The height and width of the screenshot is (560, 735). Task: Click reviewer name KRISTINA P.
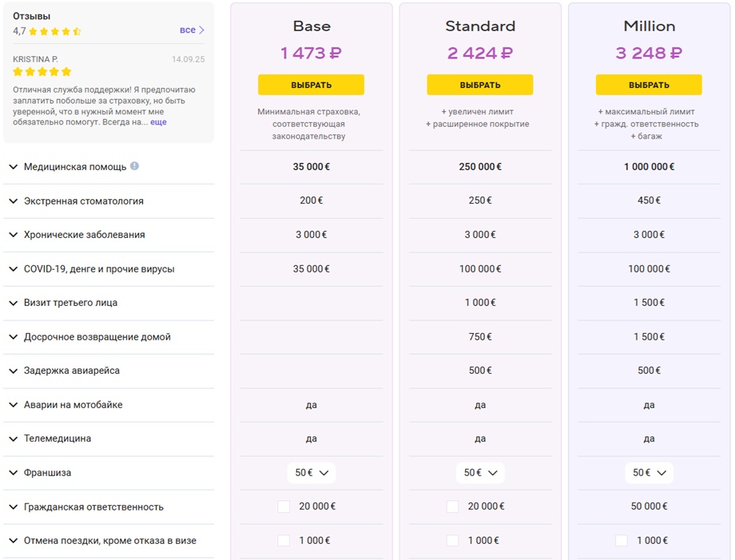[x=35, y=59]
